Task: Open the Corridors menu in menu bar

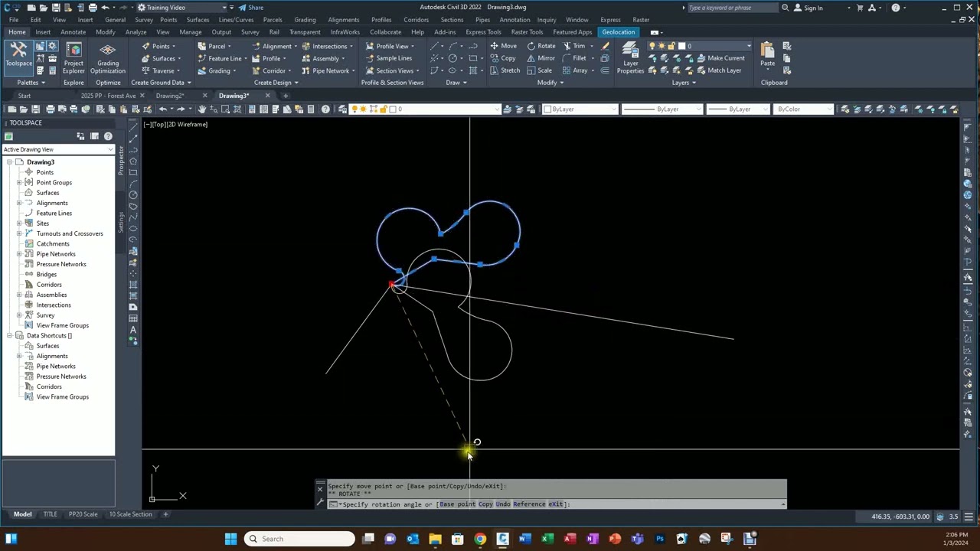Action: tap(416, 20)
